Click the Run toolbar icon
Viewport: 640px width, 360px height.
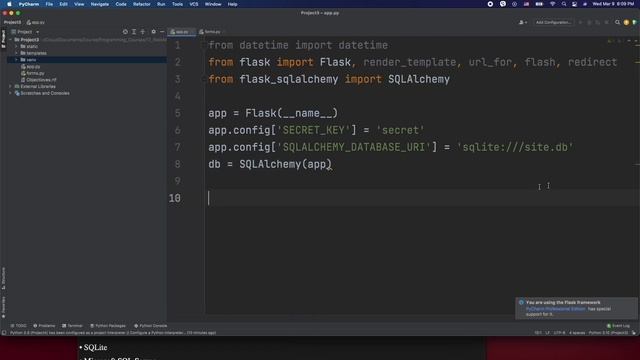point(580,22)
